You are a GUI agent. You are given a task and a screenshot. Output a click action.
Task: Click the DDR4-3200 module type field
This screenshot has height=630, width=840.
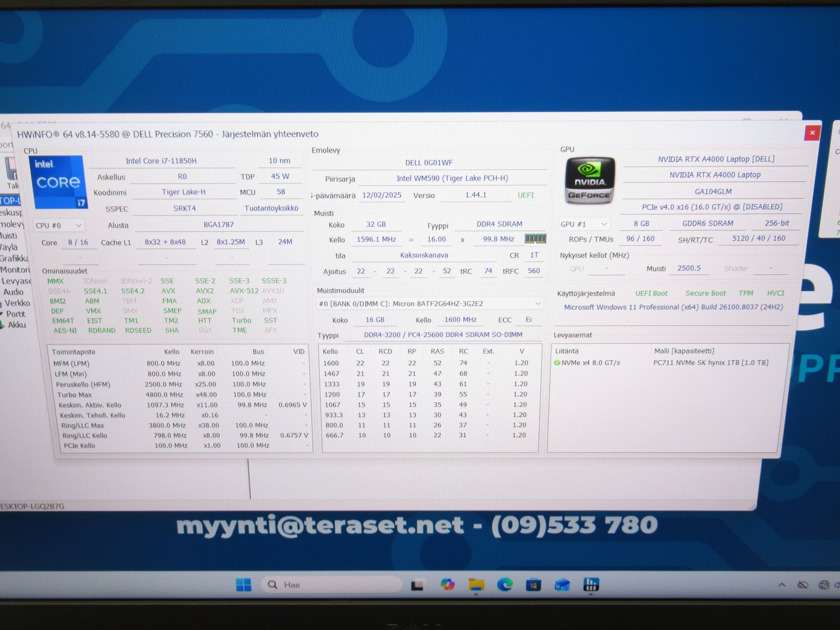(x=443, y=335)
